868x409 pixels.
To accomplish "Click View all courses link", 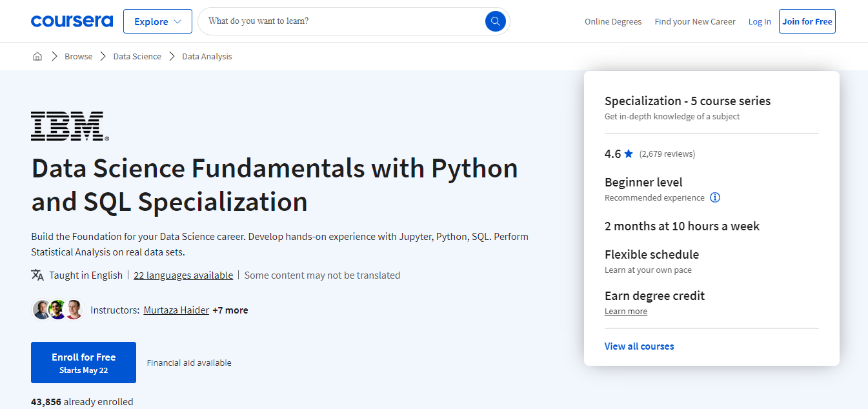I will [639, 346].
